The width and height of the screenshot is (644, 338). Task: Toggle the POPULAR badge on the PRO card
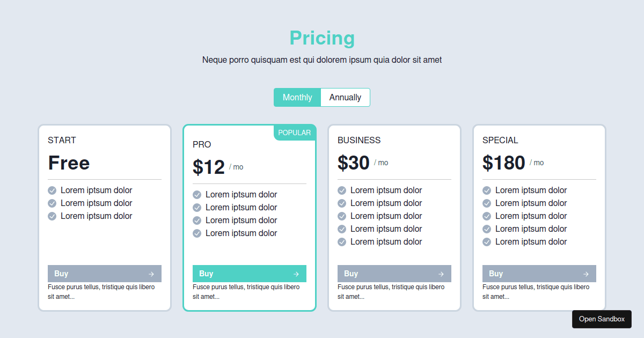pyautogui.click(x=295, y=133)
